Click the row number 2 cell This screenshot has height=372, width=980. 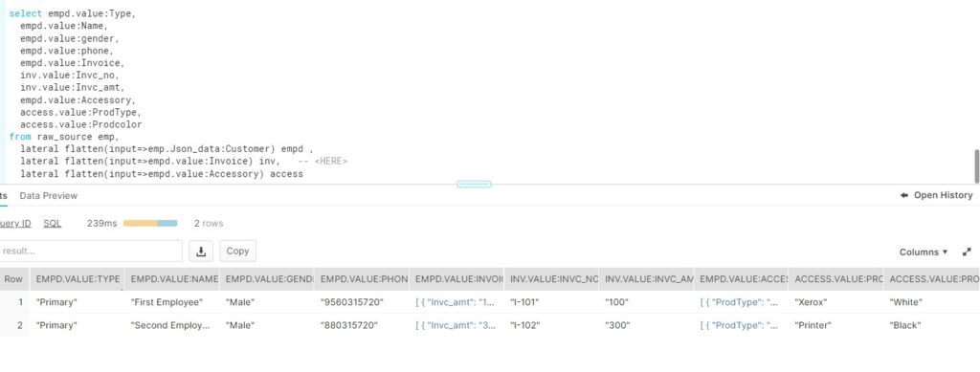pos(13,325)
